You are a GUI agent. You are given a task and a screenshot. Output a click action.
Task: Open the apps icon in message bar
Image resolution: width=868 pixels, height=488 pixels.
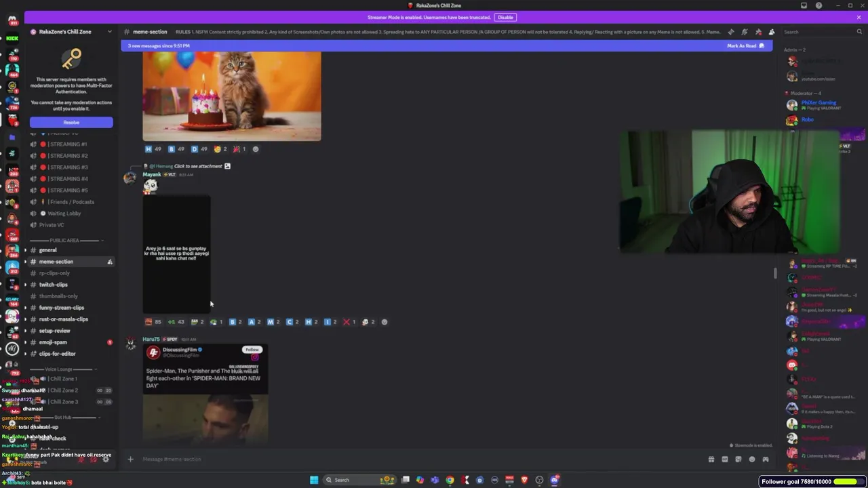click(x=766, y=460)
